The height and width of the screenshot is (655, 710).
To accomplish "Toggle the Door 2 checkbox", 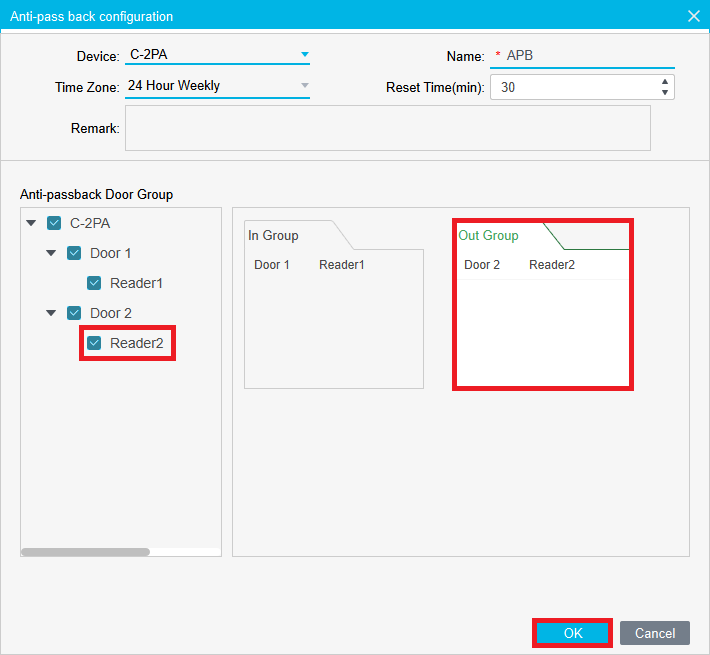I will tap(74, 313).
